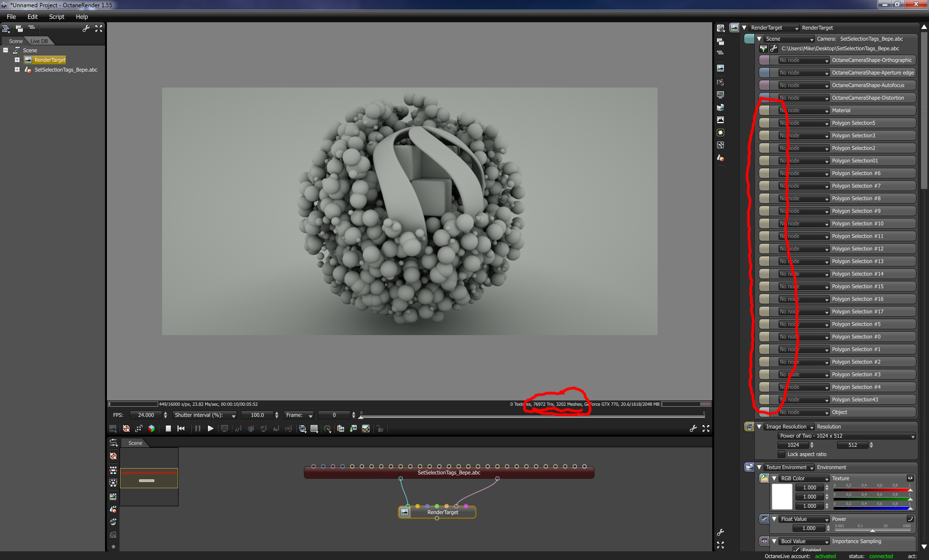The width and height of the screenshot is (929, 560).
Task: Click the red color channel slider
Action: 871,489
